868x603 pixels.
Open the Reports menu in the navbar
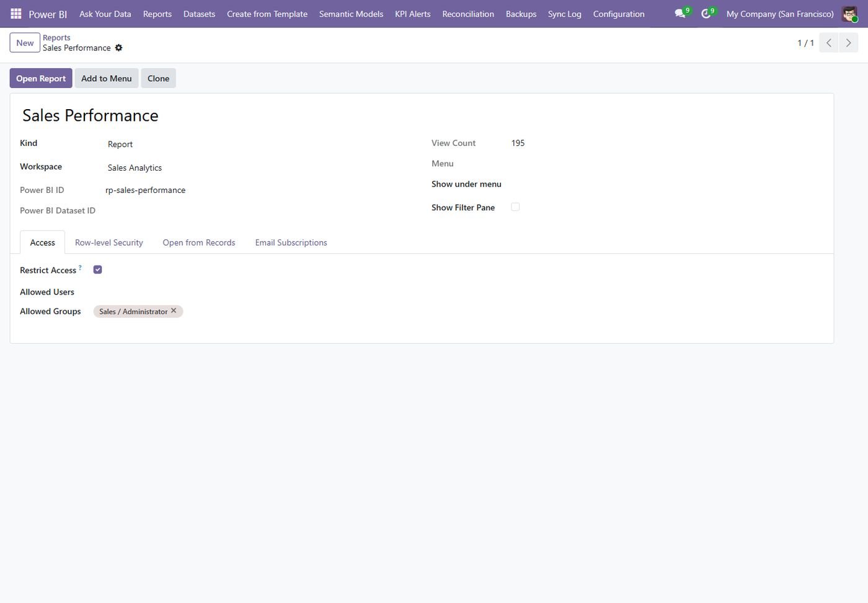(x=157, y=14)
